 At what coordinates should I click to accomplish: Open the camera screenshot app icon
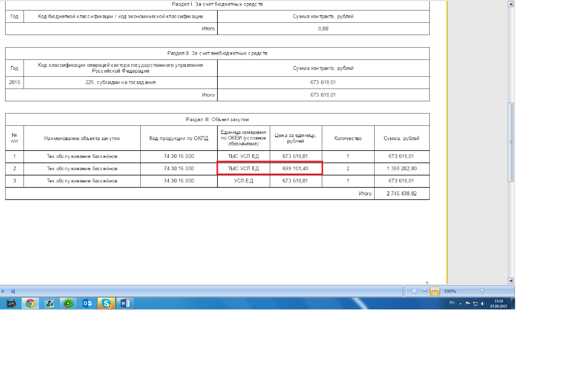tap(11, 304)
